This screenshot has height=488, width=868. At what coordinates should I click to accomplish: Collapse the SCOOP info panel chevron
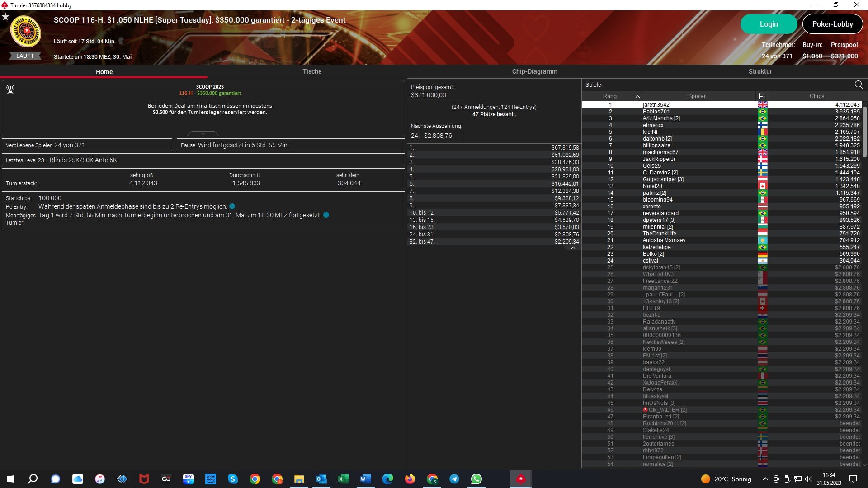(203, 134)
